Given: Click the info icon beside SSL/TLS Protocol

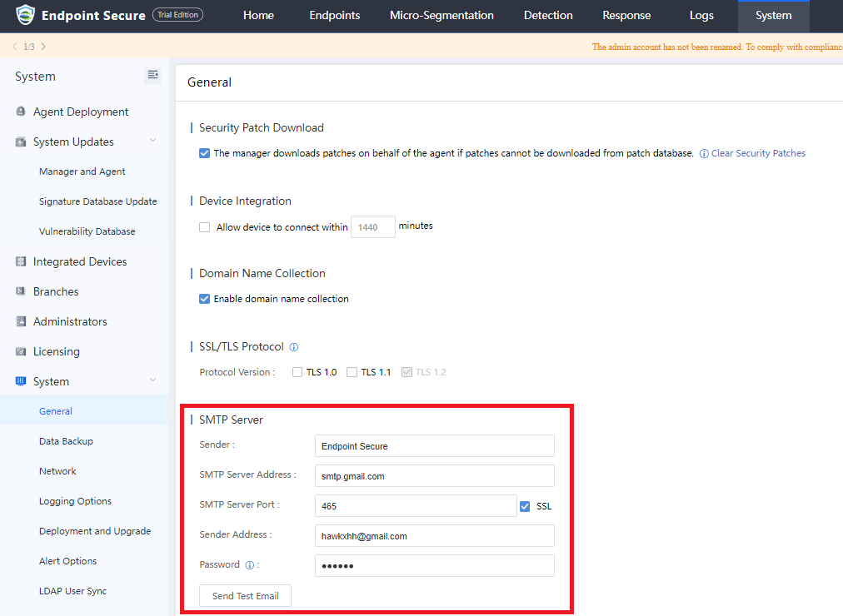Looking at the screenshot, I should 294,347.
